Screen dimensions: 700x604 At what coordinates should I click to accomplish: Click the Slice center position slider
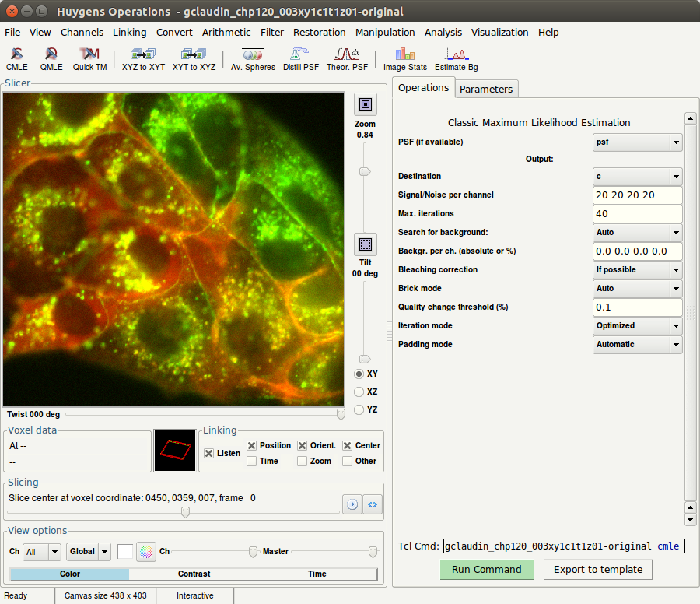[x=185, y=512]
